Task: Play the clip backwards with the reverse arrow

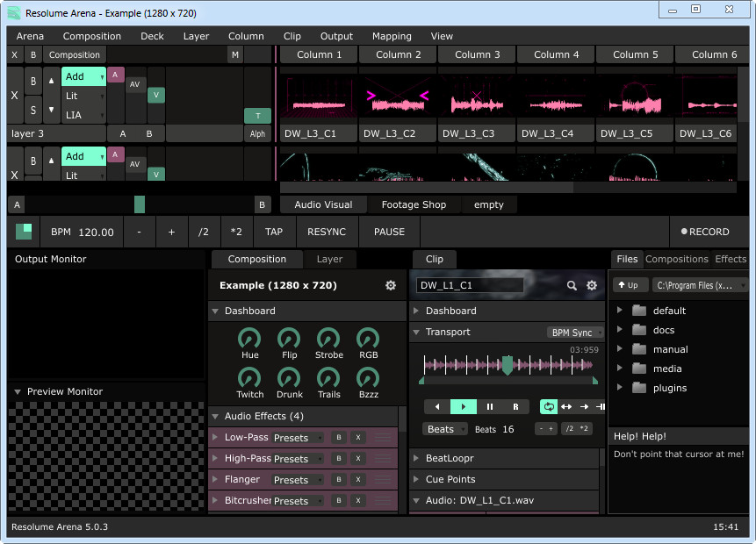Action: tap(437, 406)
